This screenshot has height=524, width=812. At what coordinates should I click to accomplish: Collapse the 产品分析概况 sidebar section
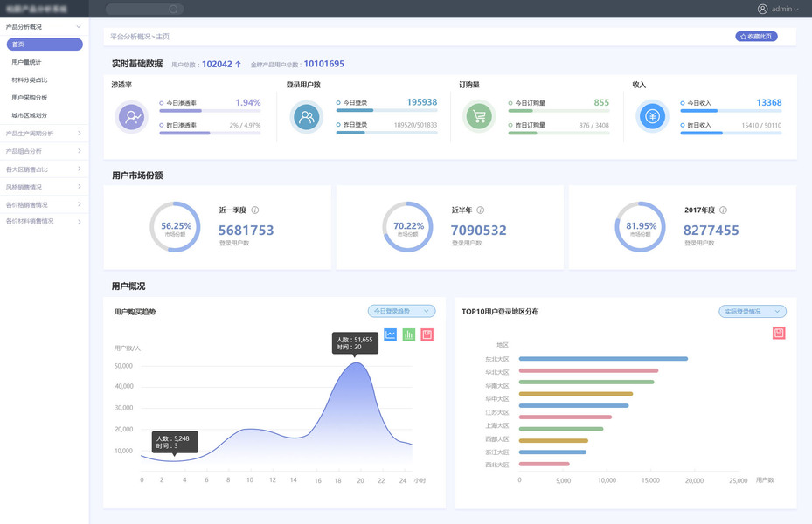(x=44, y=27)
